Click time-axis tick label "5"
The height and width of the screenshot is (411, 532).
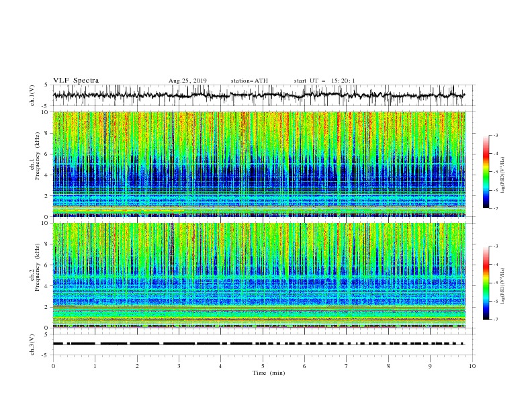(x=263, y=366)
